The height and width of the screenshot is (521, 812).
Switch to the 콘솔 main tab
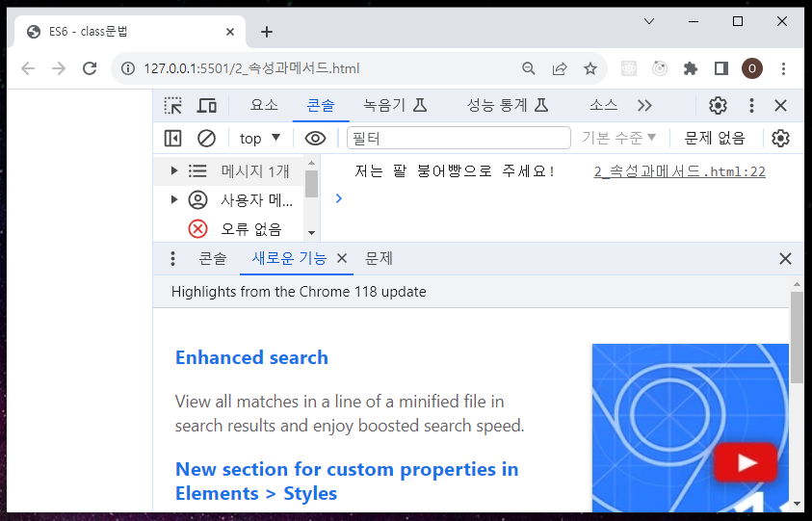pyautogui.click(x=321, y=106)
